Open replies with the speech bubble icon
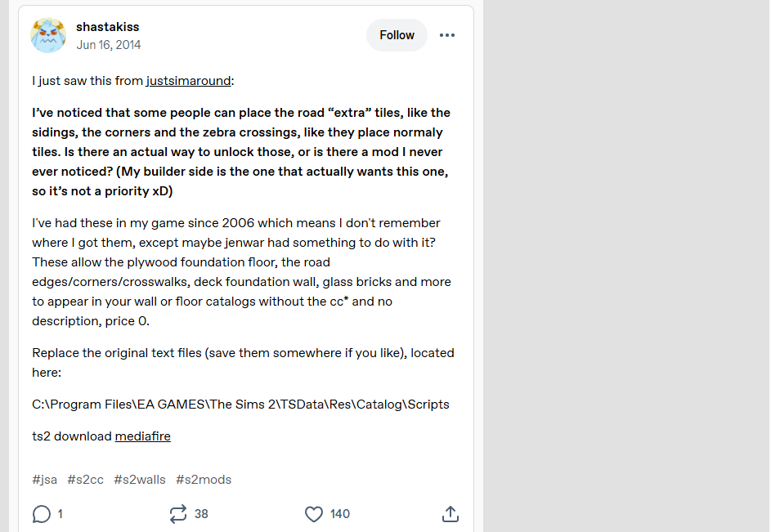771x532 pixels. tap(41, 514)
